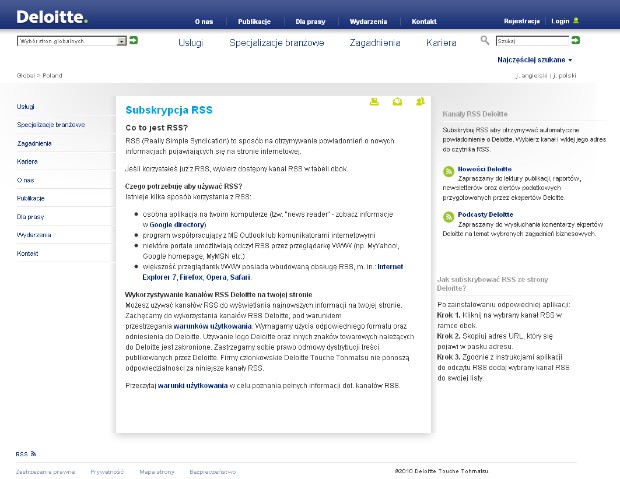This screenshot has height=479, width=620.
Task: Open Prywatność footer link
Action: coord(107,472)
